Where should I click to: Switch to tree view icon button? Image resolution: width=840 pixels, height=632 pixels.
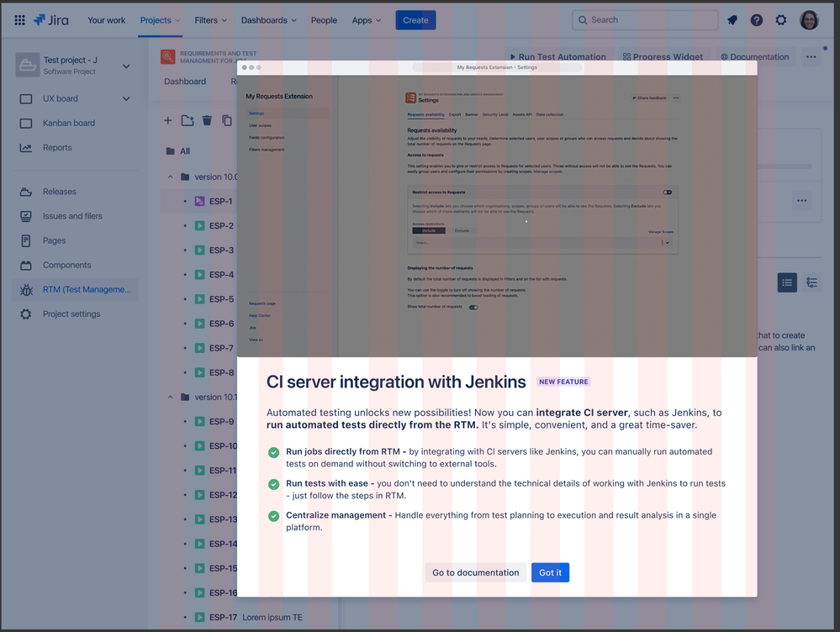point(811,282)
